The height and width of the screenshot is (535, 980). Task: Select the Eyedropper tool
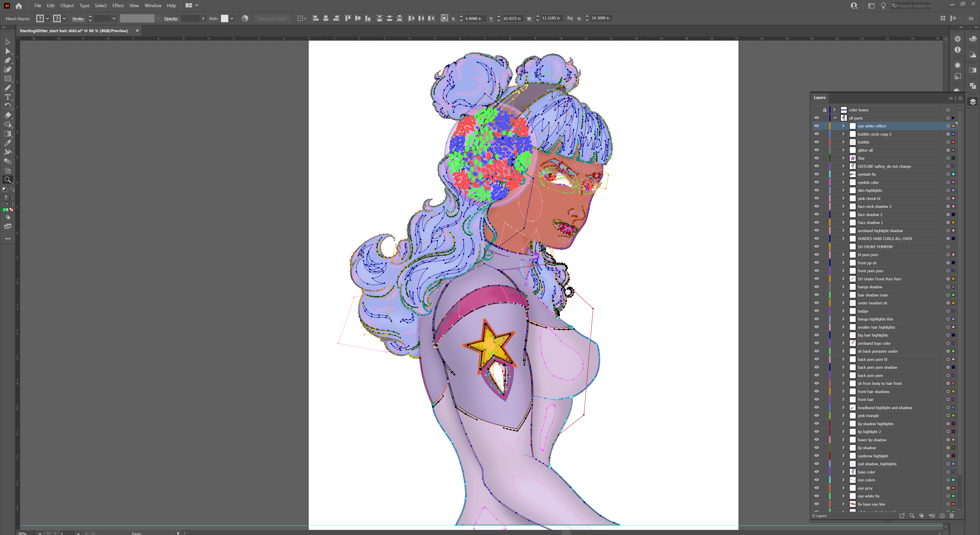tap(8, 143)
